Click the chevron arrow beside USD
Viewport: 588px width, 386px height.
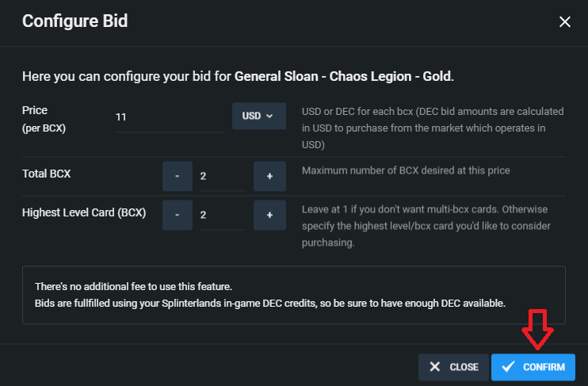coord(269,116)
